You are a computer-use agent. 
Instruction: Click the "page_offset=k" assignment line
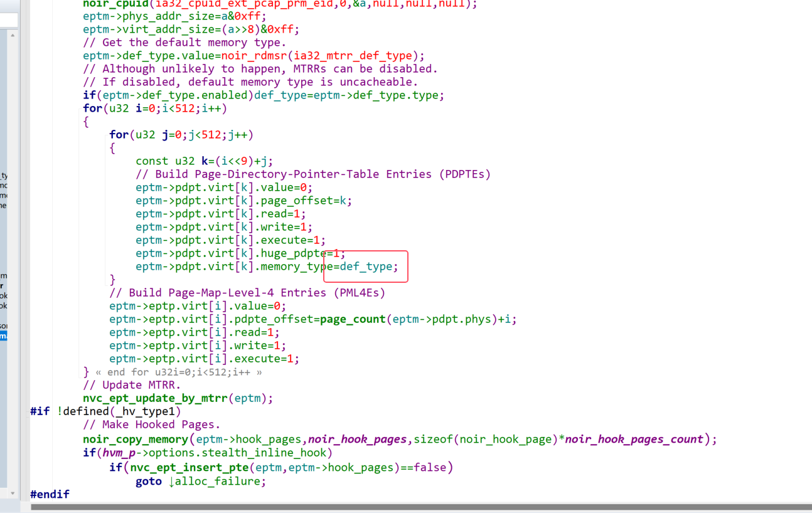tap(244, 201)
